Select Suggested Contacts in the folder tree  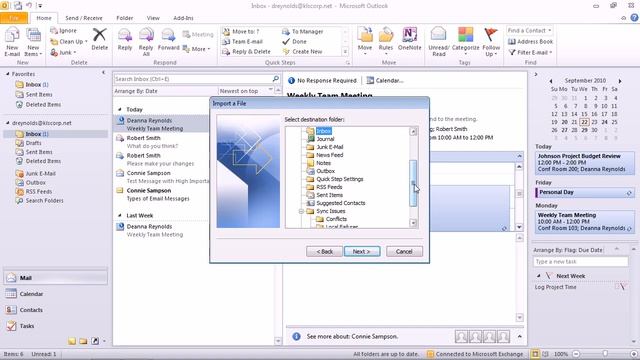pos(341,203)
